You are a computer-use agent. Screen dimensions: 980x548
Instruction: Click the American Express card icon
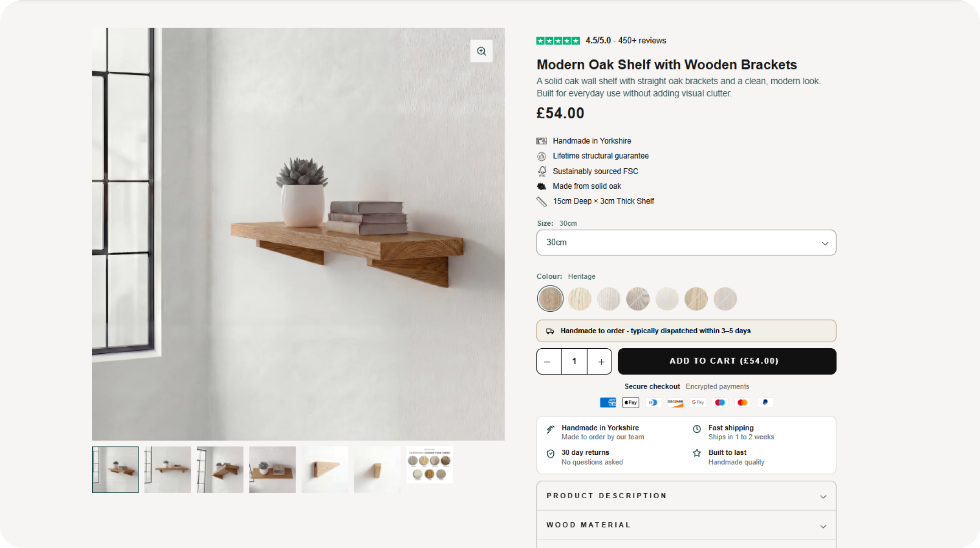(x=608, y=402)
